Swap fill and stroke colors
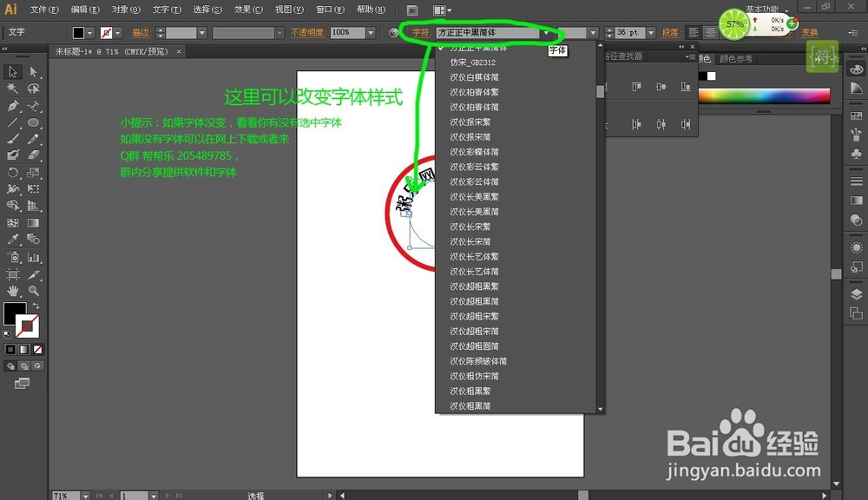The image size is (868, 500). pyautogui.click(x=36, y=306)
